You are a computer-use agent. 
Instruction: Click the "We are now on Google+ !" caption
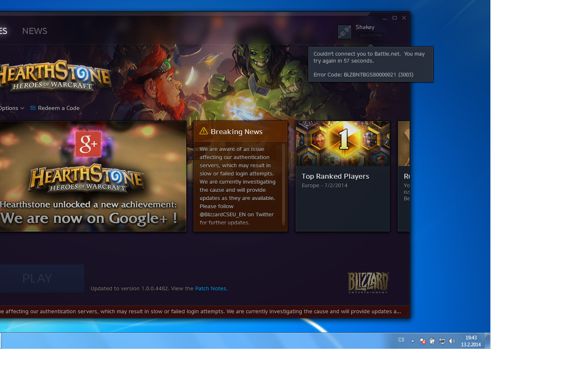tap(89, 218)
